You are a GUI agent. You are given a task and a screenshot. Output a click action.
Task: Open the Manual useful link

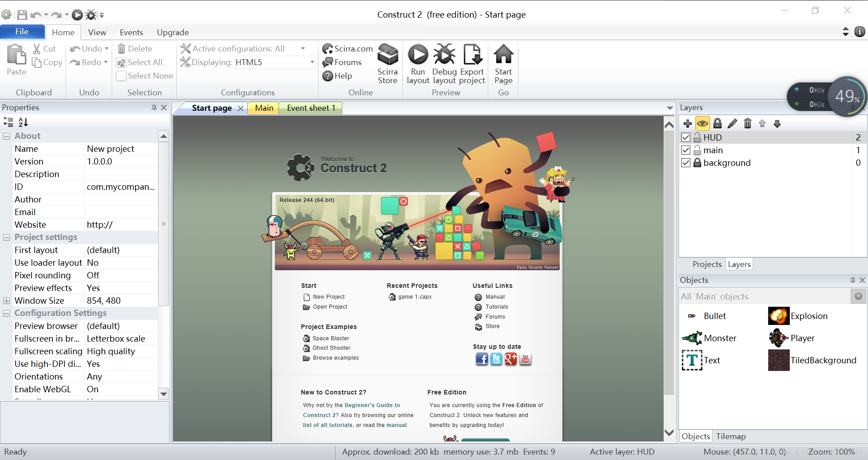point(490,297)
